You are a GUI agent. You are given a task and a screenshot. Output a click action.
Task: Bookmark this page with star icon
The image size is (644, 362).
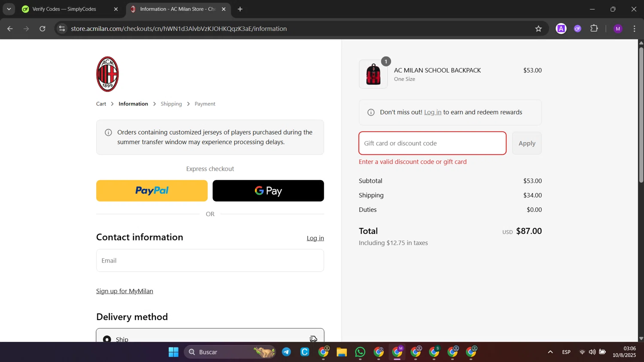click(538, 29)
